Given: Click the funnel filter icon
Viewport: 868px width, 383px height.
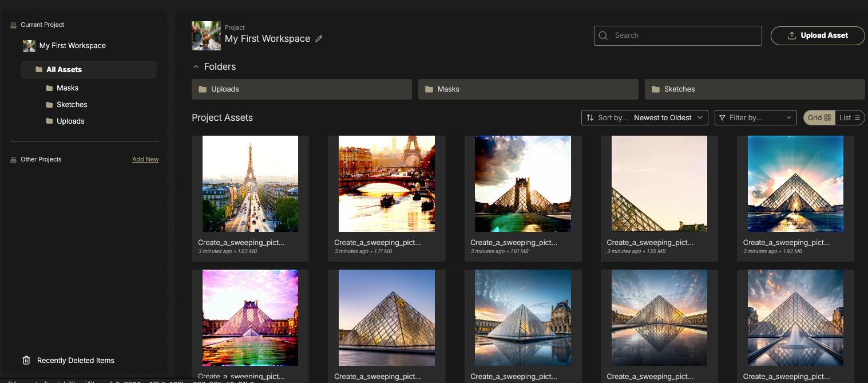Looking at the screenshot, I should (x=722, y=117).
